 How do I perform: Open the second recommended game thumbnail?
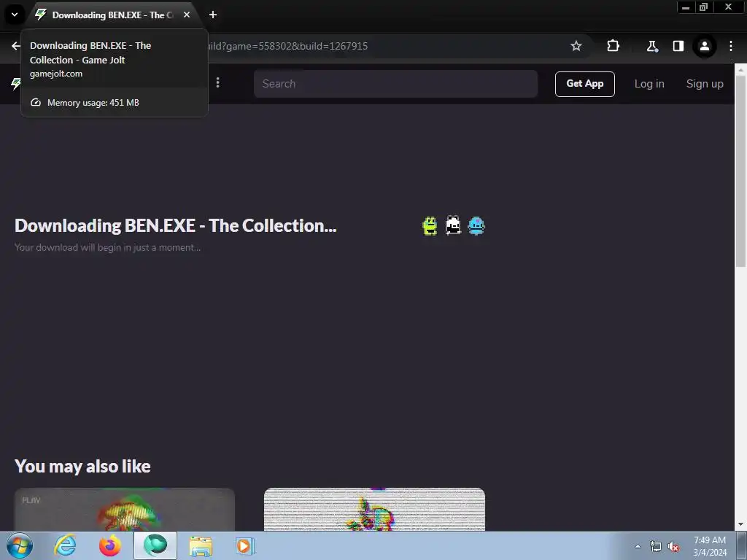pos(374,509)
